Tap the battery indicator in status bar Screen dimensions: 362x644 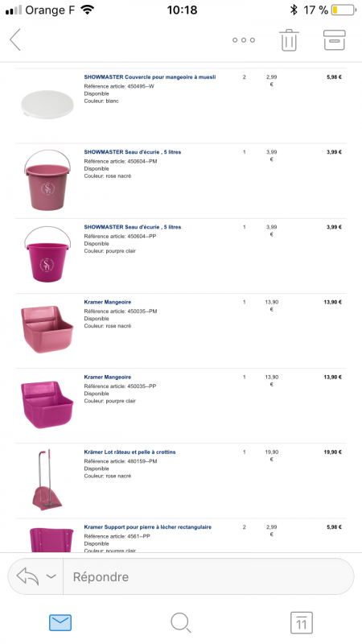pos(344,10)
